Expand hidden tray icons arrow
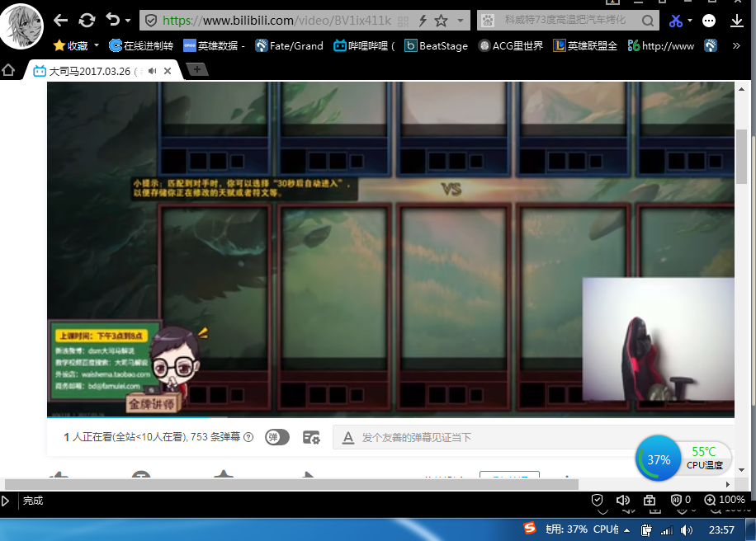 (x=626, y=530)
